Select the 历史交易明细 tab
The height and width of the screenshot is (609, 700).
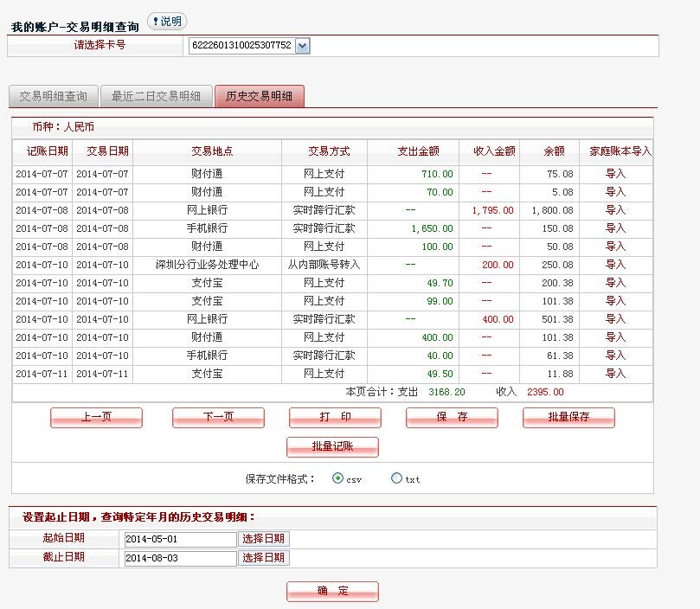coord(259,96)
